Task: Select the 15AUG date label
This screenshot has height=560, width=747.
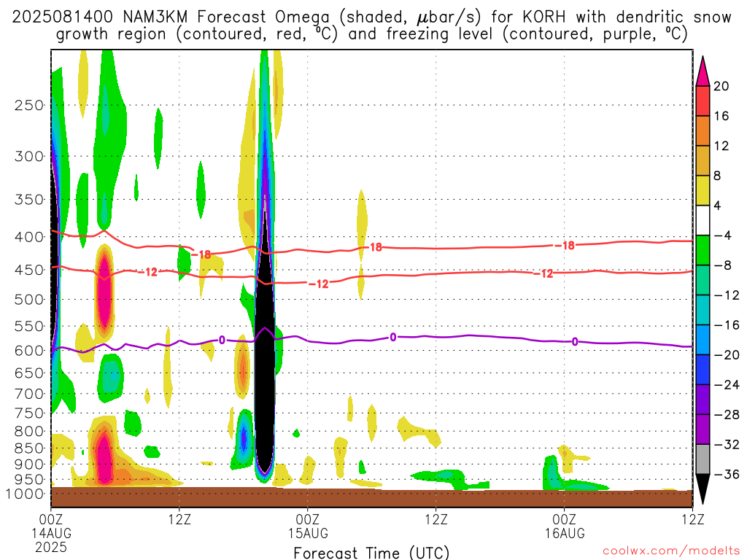Action: [x=308, y=533]
